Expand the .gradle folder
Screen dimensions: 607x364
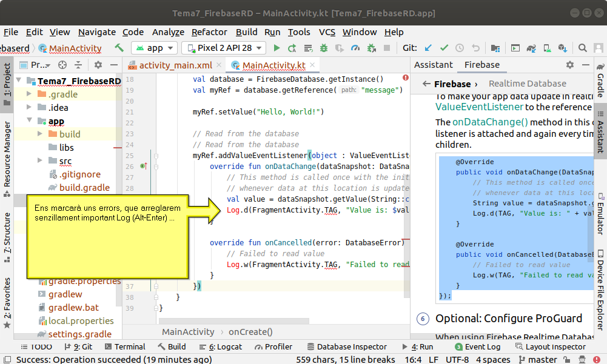(x=29, y=94)
